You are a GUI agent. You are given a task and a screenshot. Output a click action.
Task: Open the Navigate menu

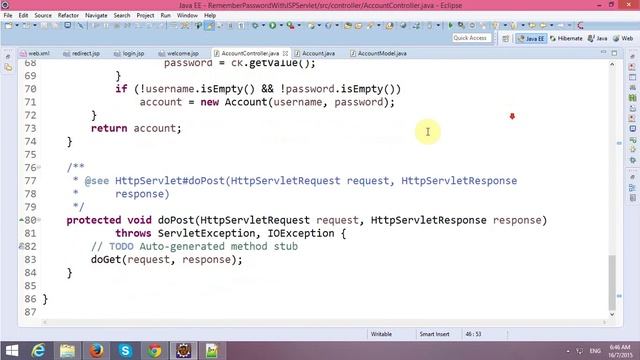[96, 15]
